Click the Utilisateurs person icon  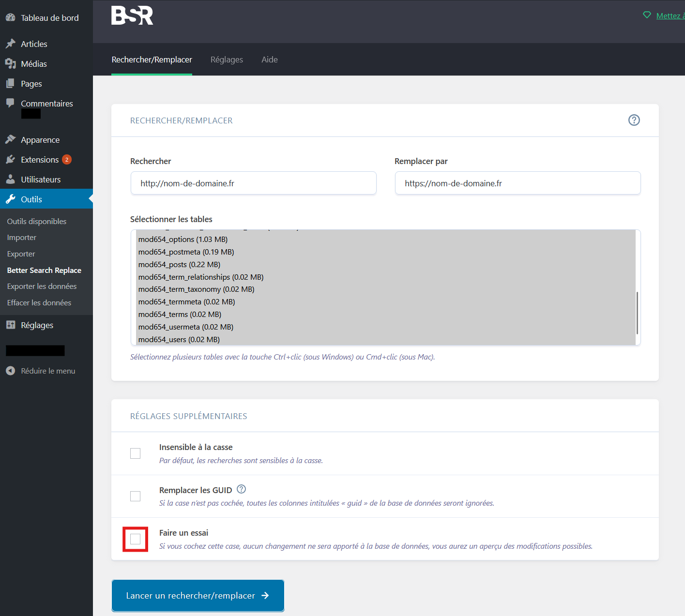(10, 179)
